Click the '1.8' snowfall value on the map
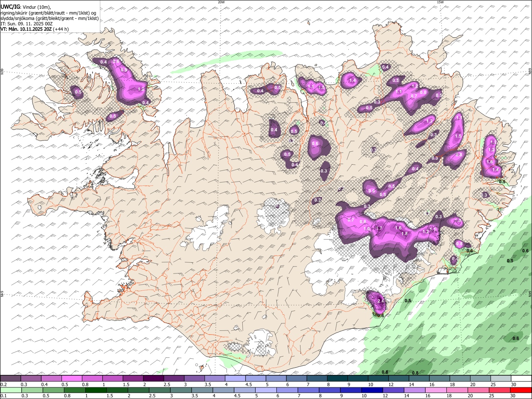Viewport: 532px width, 399px height. pyautogui.click(x=404, y=234)
